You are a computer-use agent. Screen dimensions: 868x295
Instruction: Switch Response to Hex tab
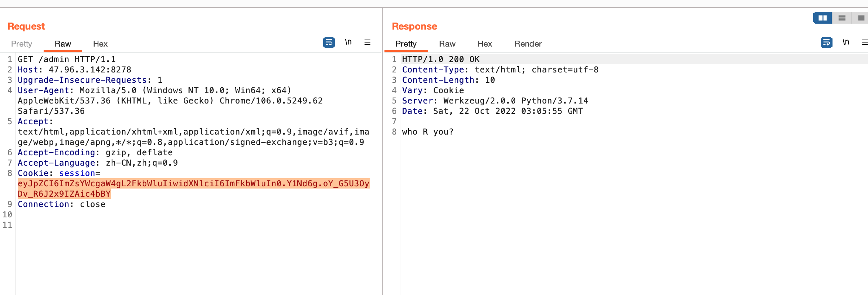485,44
